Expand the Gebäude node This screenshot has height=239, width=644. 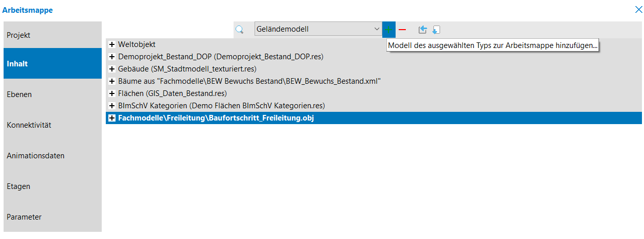[x=112, y=69]
